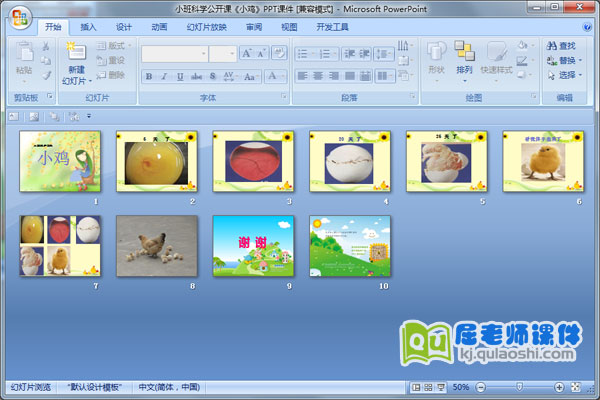Open the Character Spacing (AV) dropdown

[230, 77]
